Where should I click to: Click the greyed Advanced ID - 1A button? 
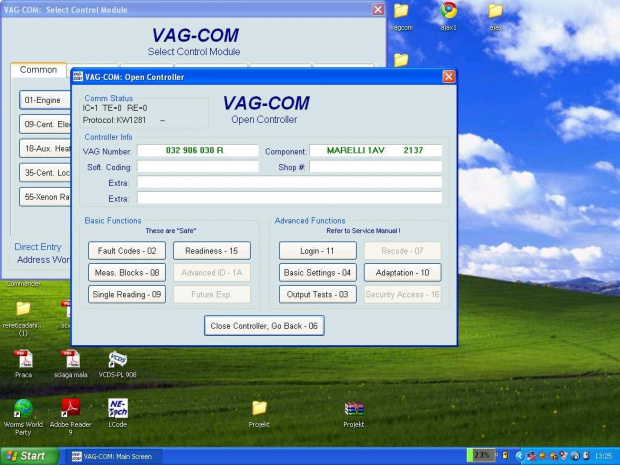(x=212, y=272)
